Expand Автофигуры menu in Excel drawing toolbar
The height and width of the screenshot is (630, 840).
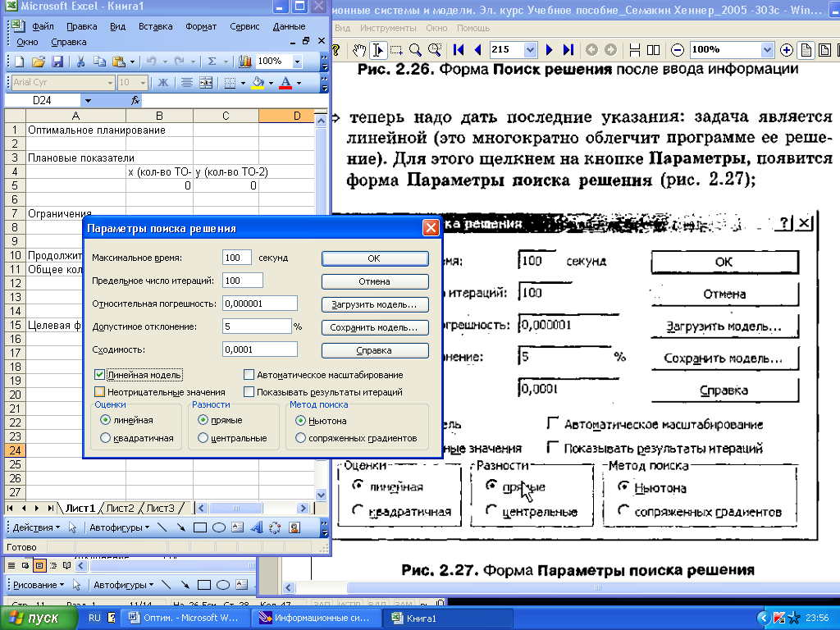click(x=119, y=527)
